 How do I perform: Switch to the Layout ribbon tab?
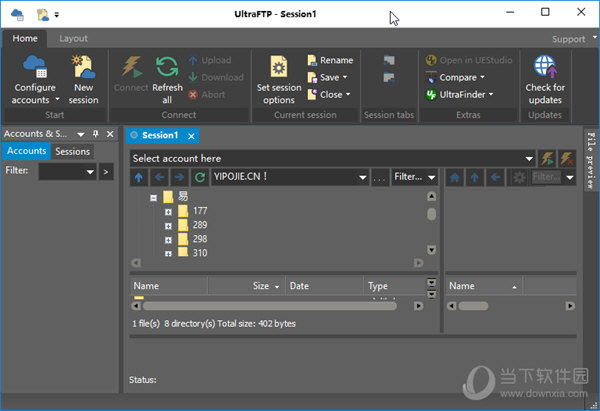73,38
